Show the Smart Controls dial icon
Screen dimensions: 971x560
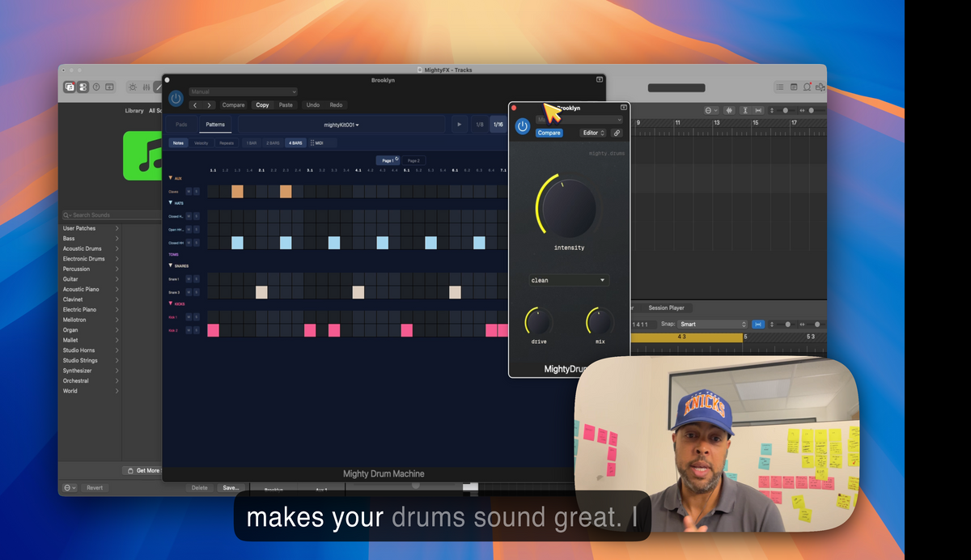click(x=133, y=87)
